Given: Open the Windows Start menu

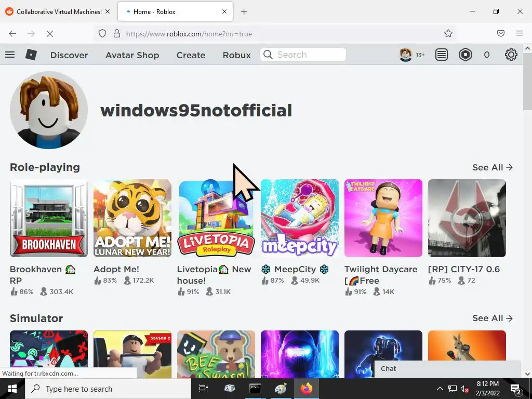Looking at the screenshot, I should point(12,389).
